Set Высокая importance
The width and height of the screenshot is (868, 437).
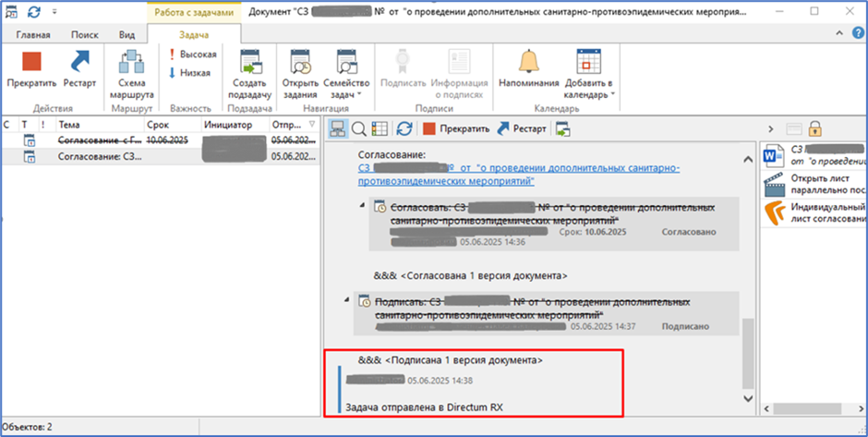tap(192, 55)
